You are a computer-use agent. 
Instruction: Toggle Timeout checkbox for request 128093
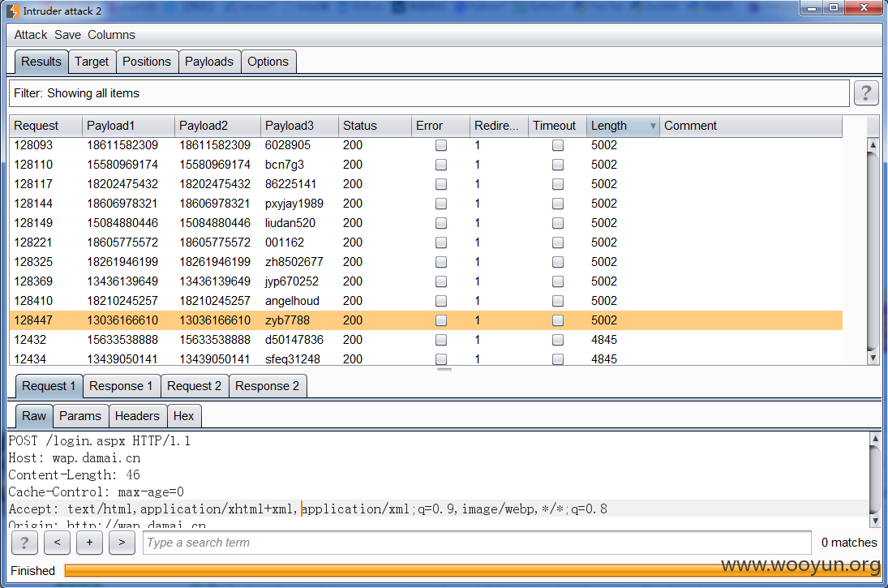point(558,146)
